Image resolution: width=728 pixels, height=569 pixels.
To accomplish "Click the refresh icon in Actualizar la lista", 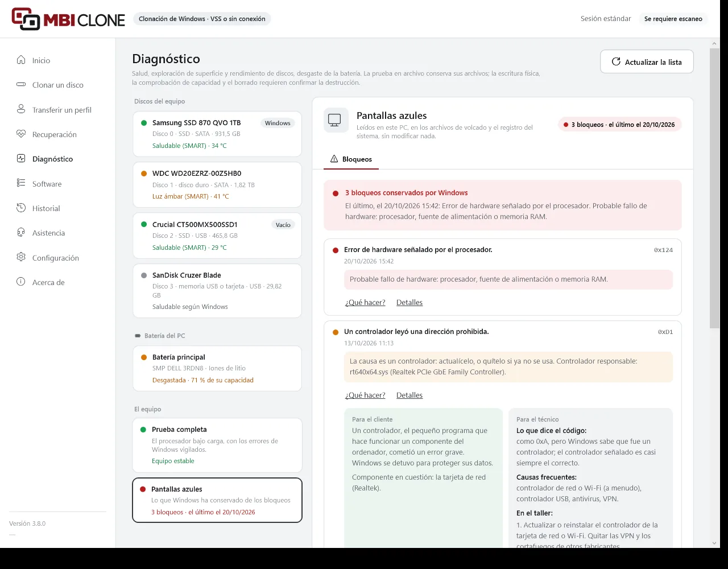I will coord(616,61).
